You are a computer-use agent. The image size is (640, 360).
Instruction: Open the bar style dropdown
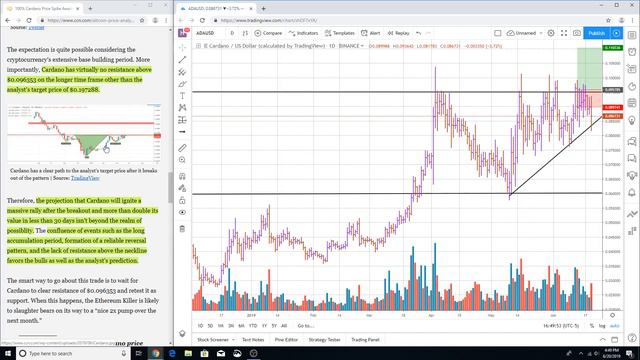tap(245, 33)
